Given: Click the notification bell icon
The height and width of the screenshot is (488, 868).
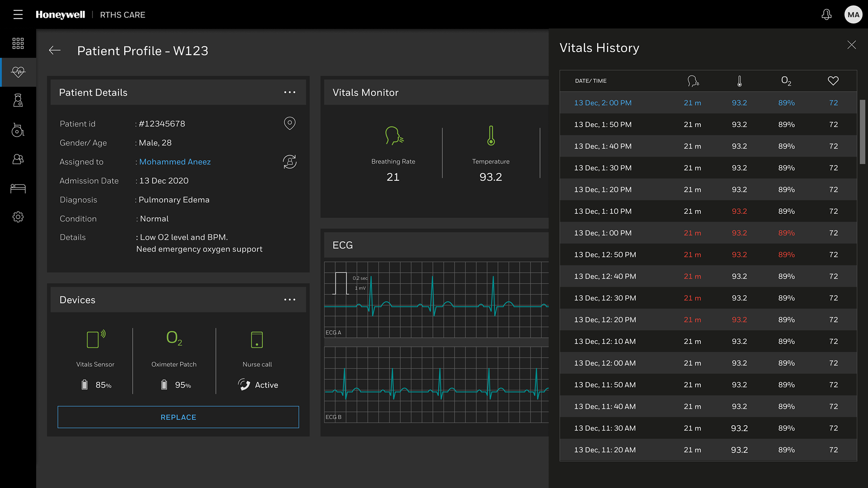Looking at the screenshot, I should click(x=826, y=14).
